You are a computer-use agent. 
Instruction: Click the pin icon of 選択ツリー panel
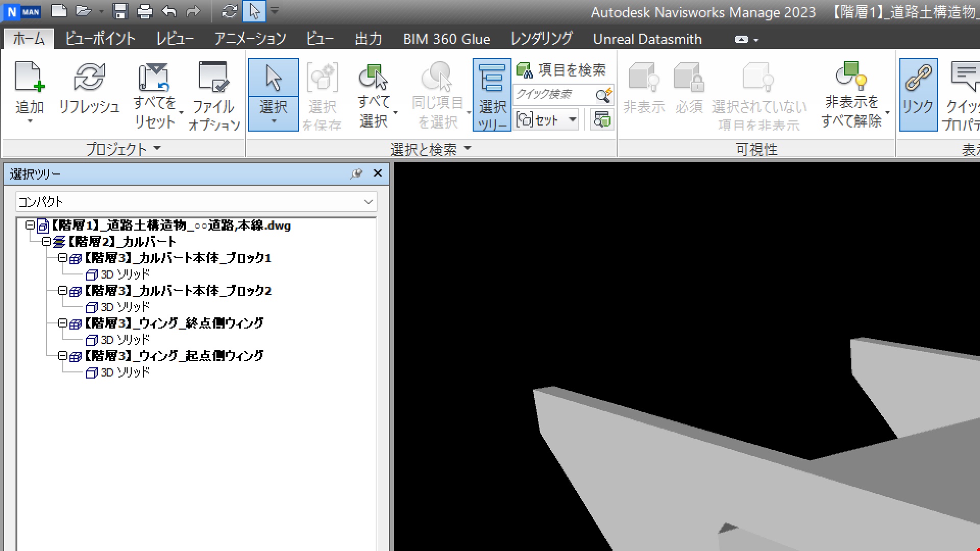356,173
